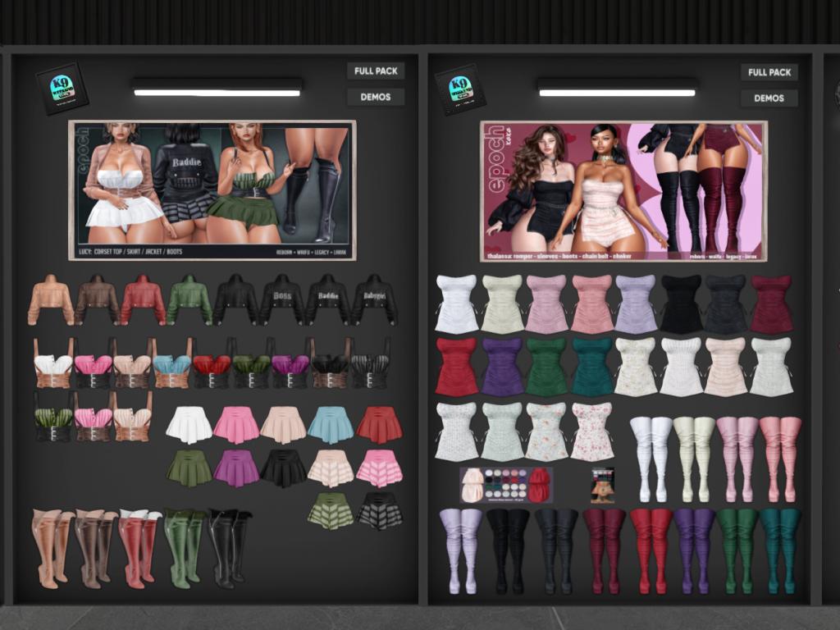Open the pink Thalassa romper poster

point(623,191)
